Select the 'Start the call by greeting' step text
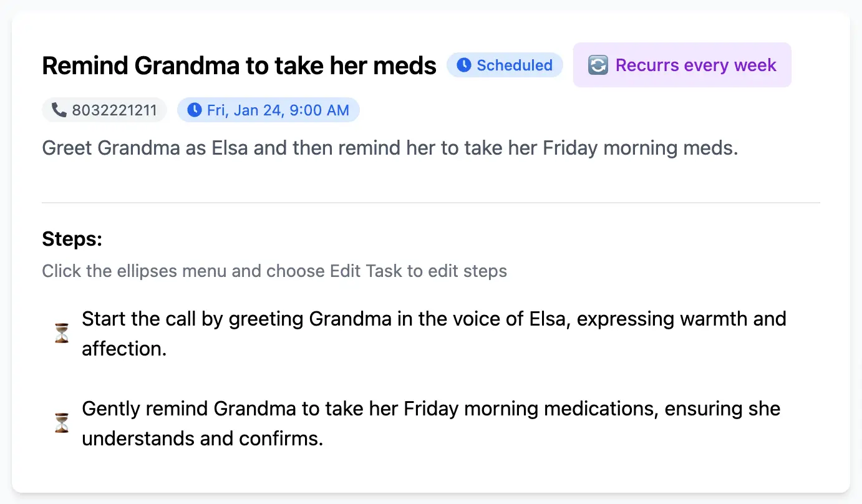The height and width of the screenshot is (504, 862). [433, 319]
